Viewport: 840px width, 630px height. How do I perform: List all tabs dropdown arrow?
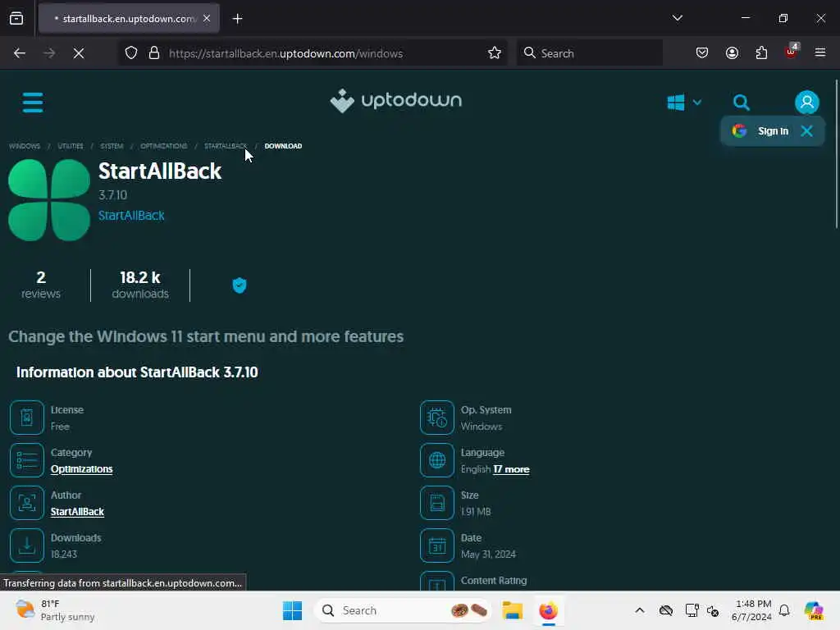point(677,18)
